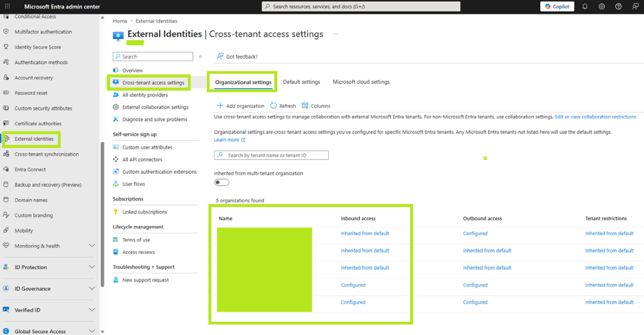Click the Cross-tenant synchronization icon
644x335 pixels.
pos(6,154)
